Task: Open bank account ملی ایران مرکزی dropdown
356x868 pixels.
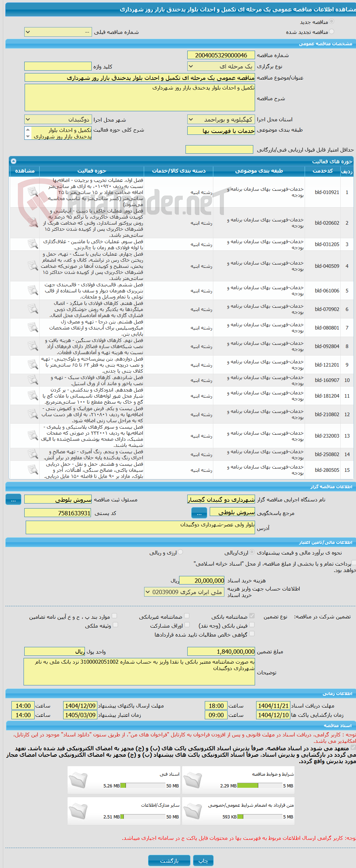Action: (184, 592)
